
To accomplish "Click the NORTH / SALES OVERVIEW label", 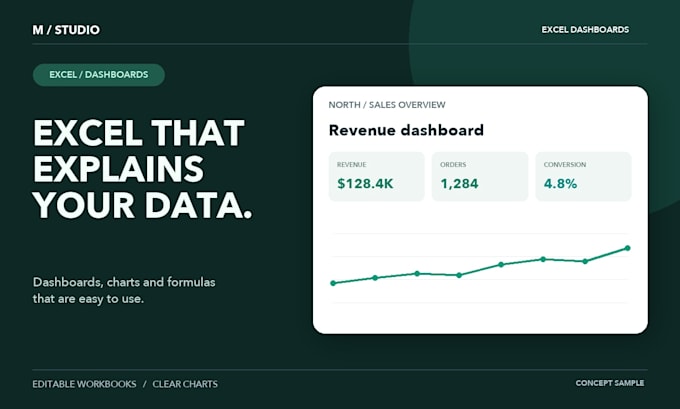I will pos(387,105).
